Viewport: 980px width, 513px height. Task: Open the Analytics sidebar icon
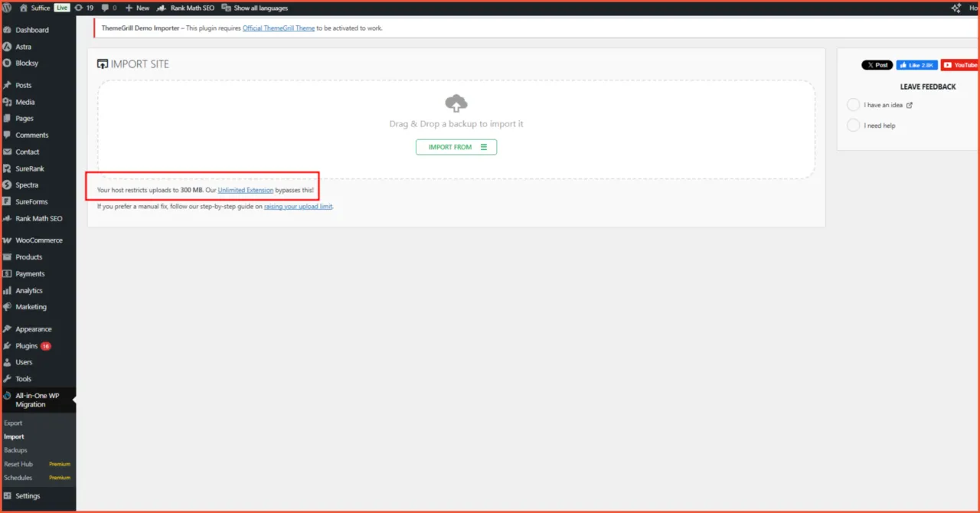8,290
